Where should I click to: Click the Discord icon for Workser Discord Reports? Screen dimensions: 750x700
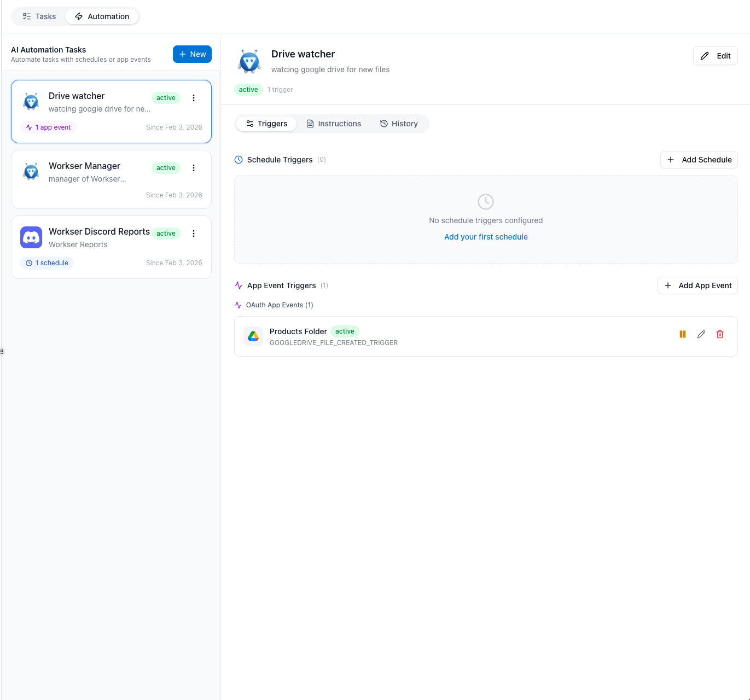coord(31,237)
